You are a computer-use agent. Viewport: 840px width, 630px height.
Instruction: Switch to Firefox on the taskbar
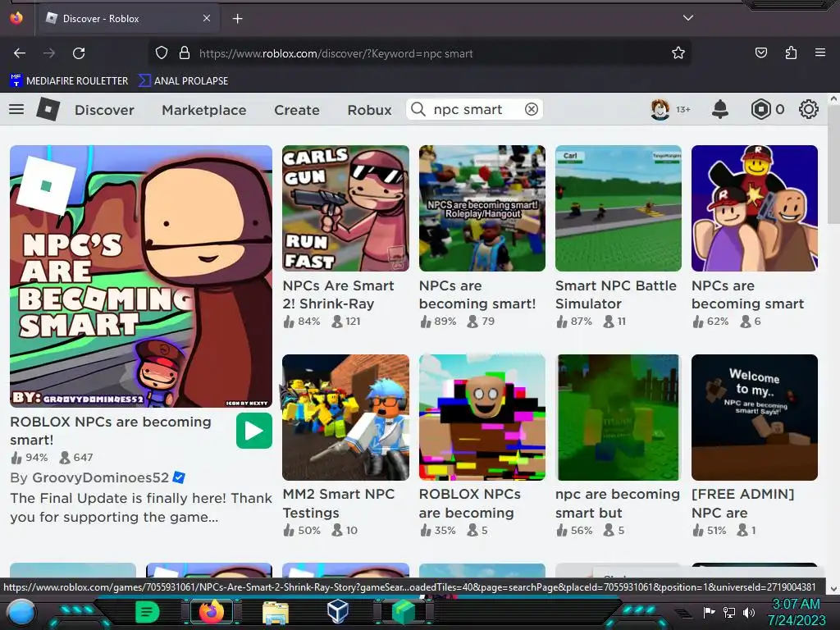click(x=211, y=612)
